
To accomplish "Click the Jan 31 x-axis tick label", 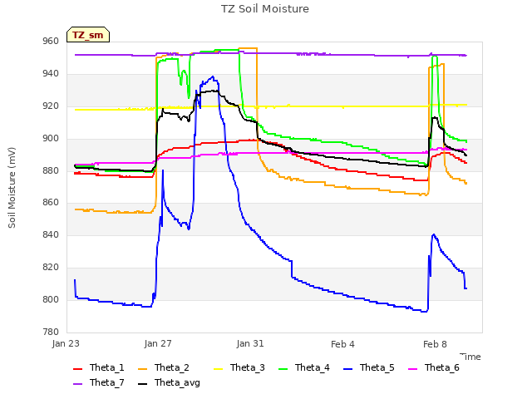I will point(250,343).
